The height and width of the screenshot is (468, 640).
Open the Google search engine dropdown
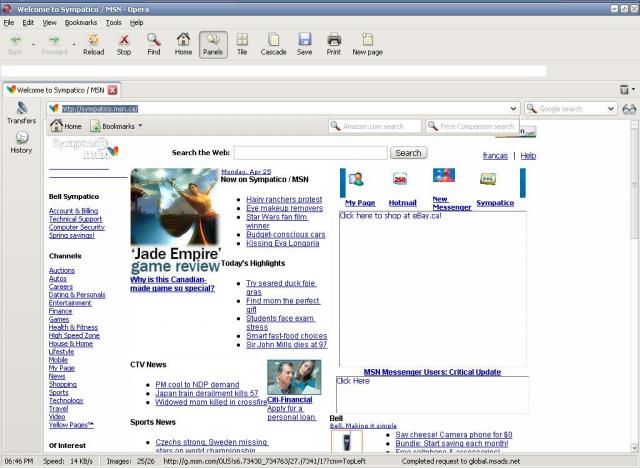(610, 108)
